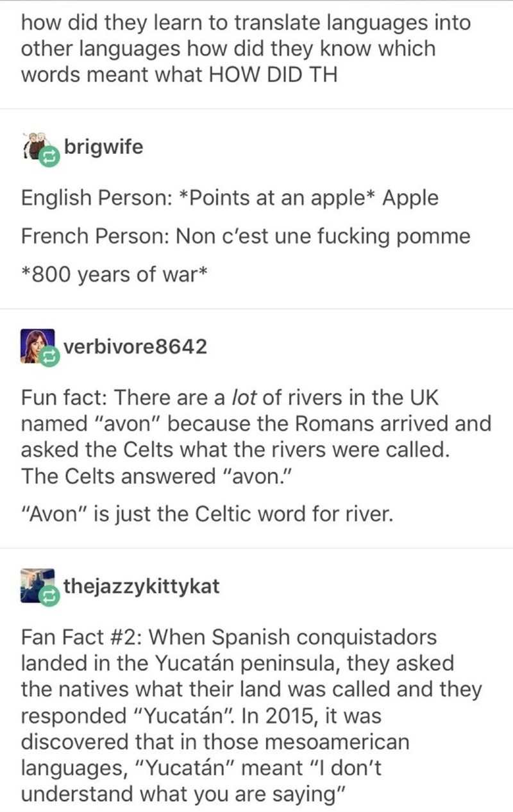Click the brigwife reblog badge icon
The width and height of the screenshot is (513, 812).
[x=49, y=156]
